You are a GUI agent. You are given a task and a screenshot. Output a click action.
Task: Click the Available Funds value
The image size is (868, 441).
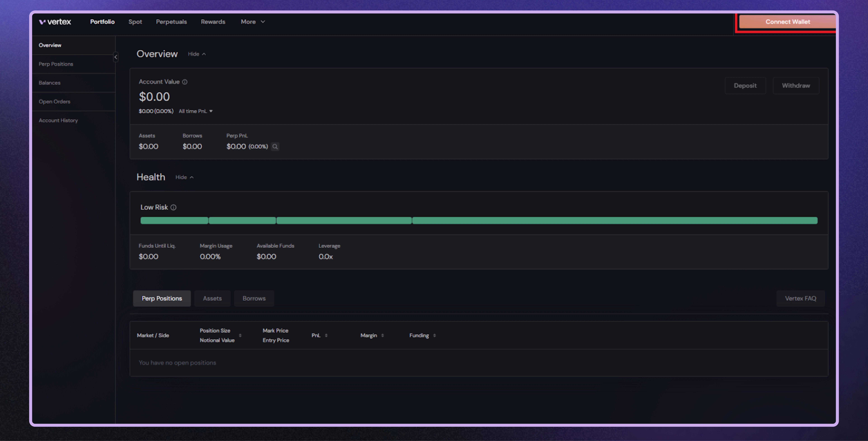(267, 257)
